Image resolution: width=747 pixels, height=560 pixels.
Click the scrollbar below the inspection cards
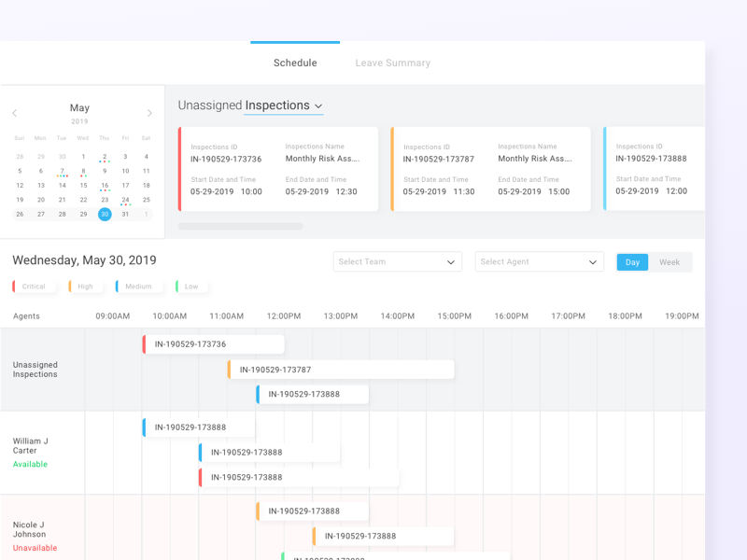pyautogui.click(x=243, y=226)
